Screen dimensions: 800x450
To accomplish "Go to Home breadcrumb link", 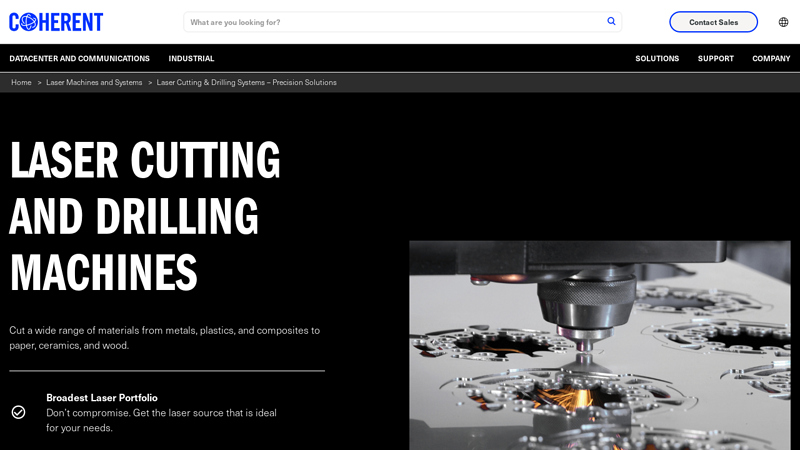I will coord(21,82).
